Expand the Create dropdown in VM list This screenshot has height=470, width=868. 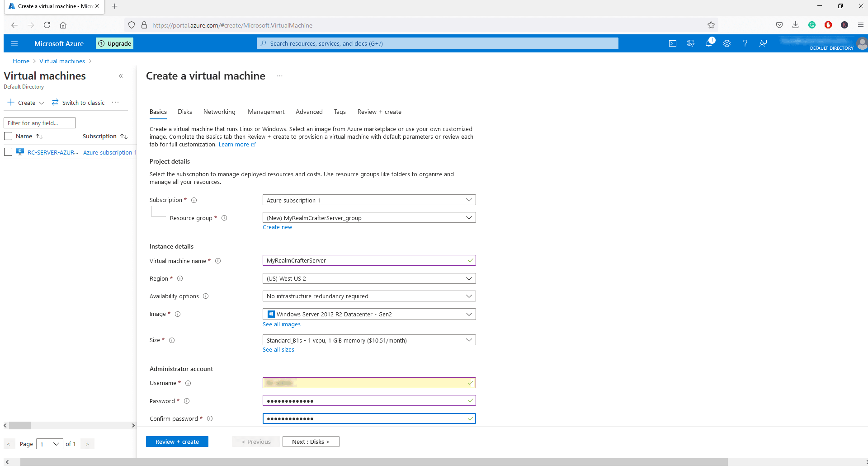pos(26,103)
